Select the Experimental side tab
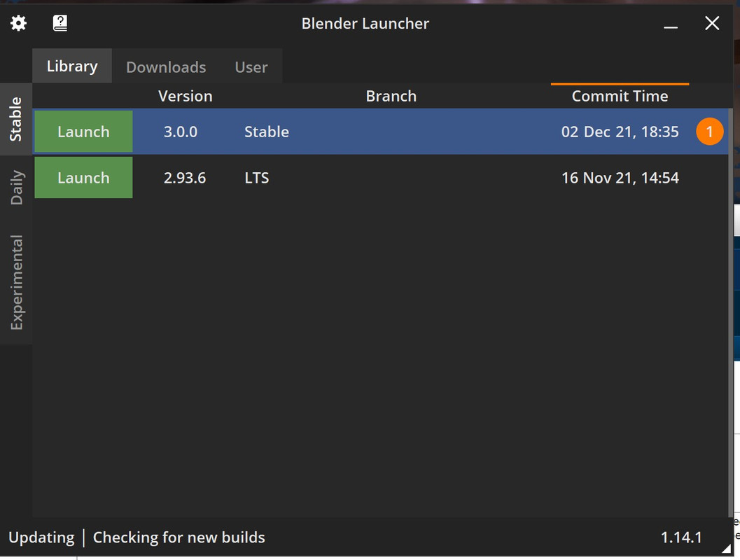Viewport: 740px width, 560px height. coord(16,282)
